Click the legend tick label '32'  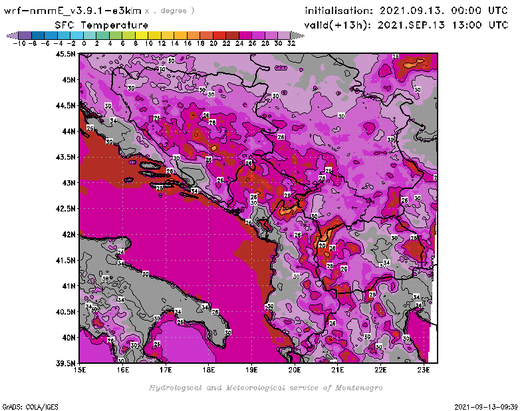(291, 43)
